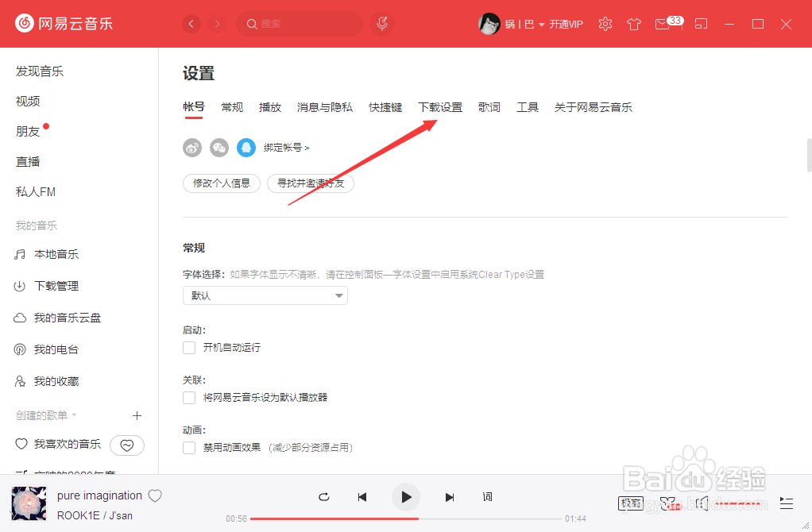Open 我的音乐云盘 cloud icon entry
812x532 pixels.
57,318
